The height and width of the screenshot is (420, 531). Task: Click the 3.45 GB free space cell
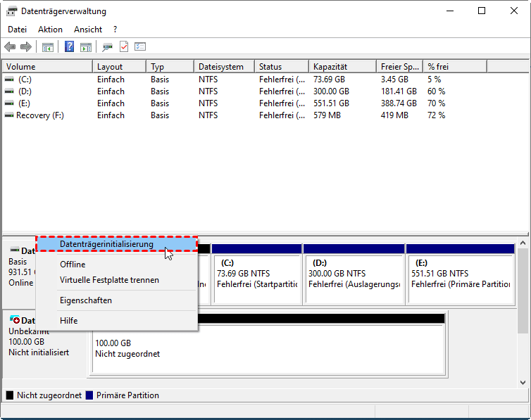tap(394, 79)
